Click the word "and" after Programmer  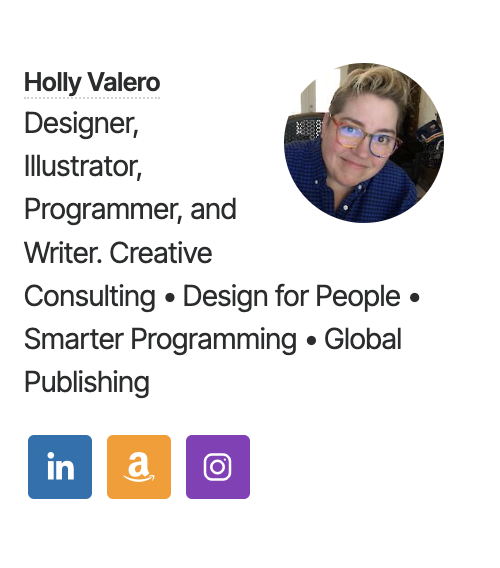point(213,209)
